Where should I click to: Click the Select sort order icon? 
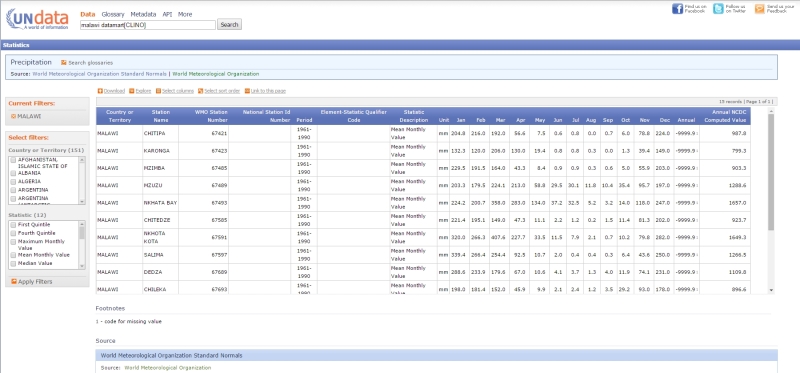point(201,91)
